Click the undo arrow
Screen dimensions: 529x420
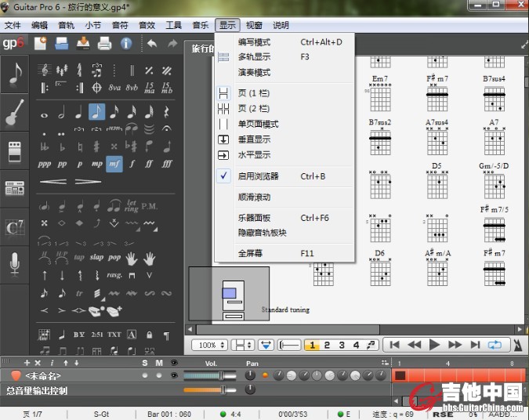pyautogui.click(x=151, y=44)
